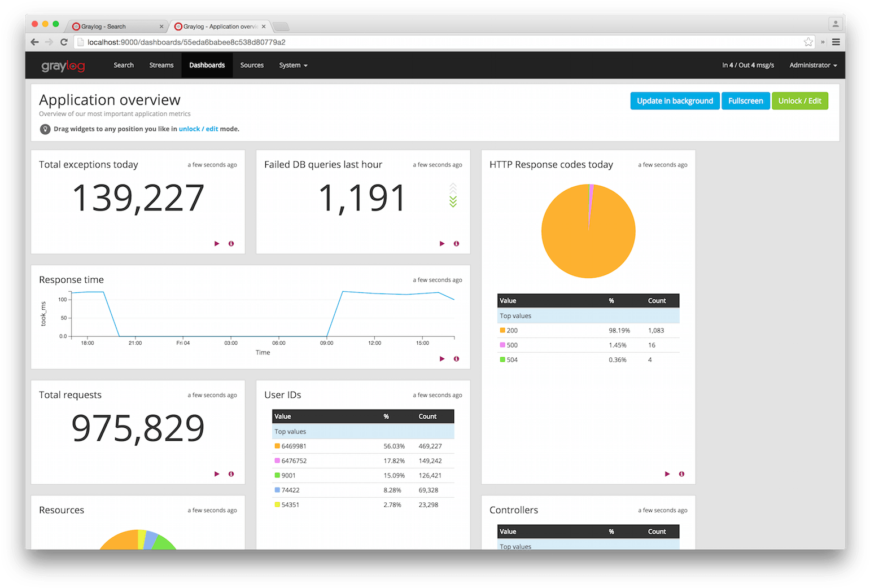Switch to Graylog - Application overview tab
The width and height of the screenshot is (870, 588).
click(x=220, y=27)
